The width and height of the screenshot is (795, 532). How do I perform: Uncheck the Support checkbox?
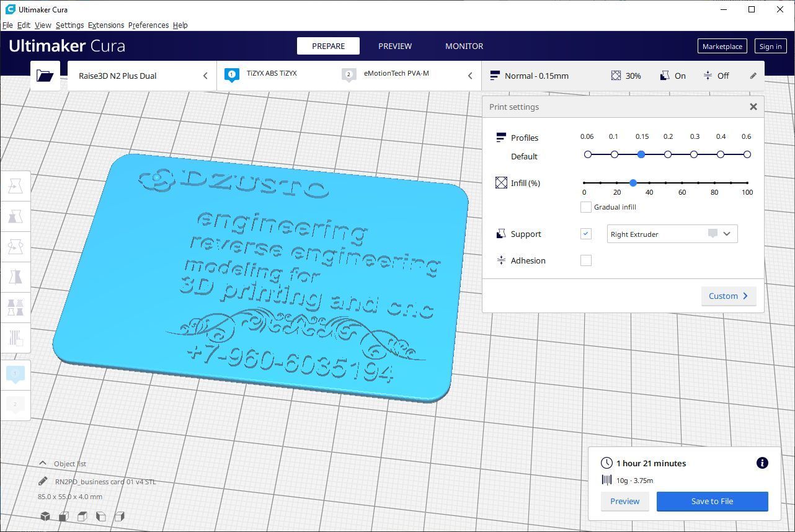click(x=585, y=234)
